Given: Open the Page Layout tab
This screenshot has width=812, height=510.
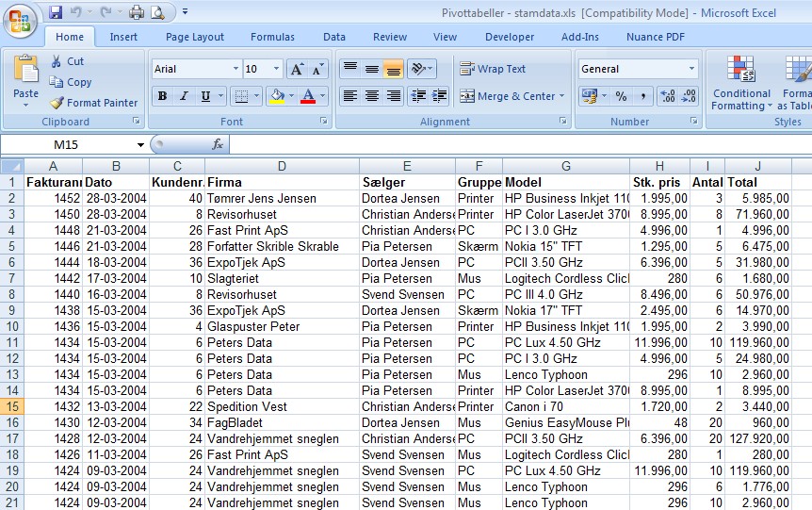Looking at the screenshot, I should 195,37.
